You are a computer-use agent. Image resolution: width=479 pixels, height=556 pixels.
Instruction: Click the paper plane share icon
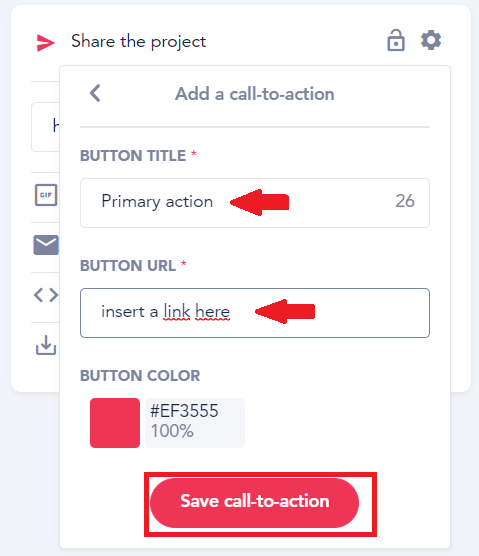tap(46, 43)
